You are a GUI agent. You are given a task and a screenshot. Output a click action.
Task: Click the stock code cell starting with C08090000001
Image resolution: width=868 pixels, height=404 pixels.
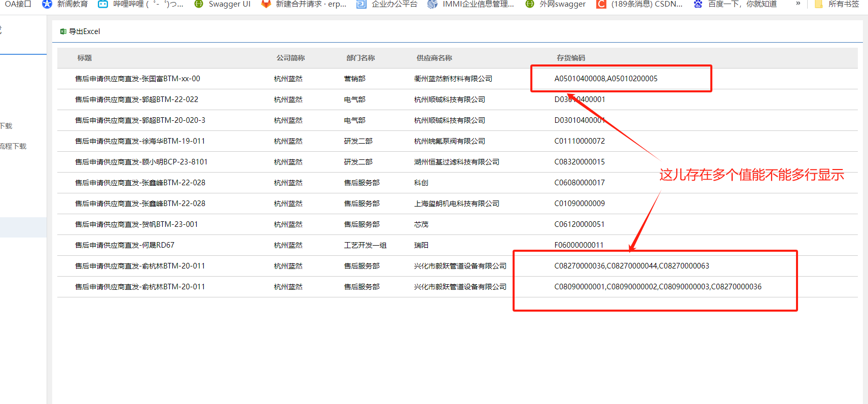pos(658,287)
